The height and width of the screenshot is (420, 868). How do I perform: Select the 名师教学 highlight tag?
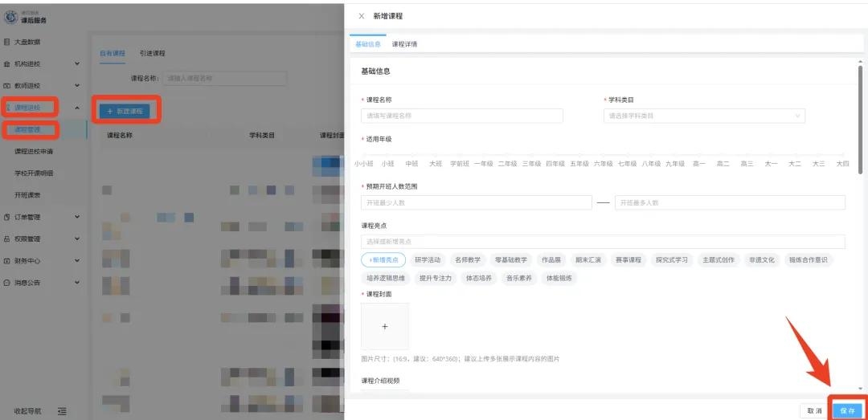[x=468, y=260]
